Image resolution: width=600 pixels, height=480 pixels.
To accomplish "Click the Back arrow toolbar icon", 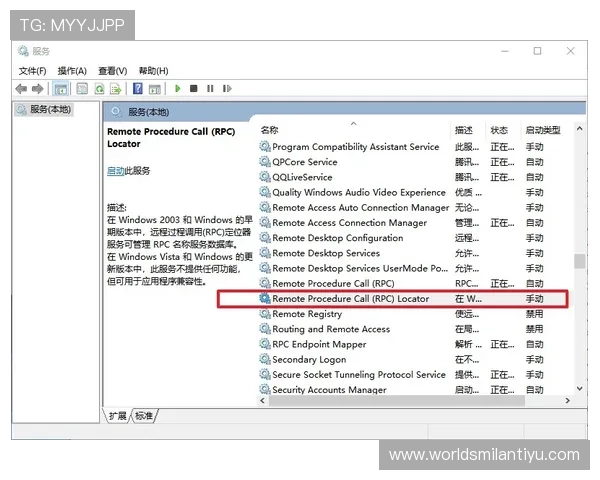I will click(21, 89).
